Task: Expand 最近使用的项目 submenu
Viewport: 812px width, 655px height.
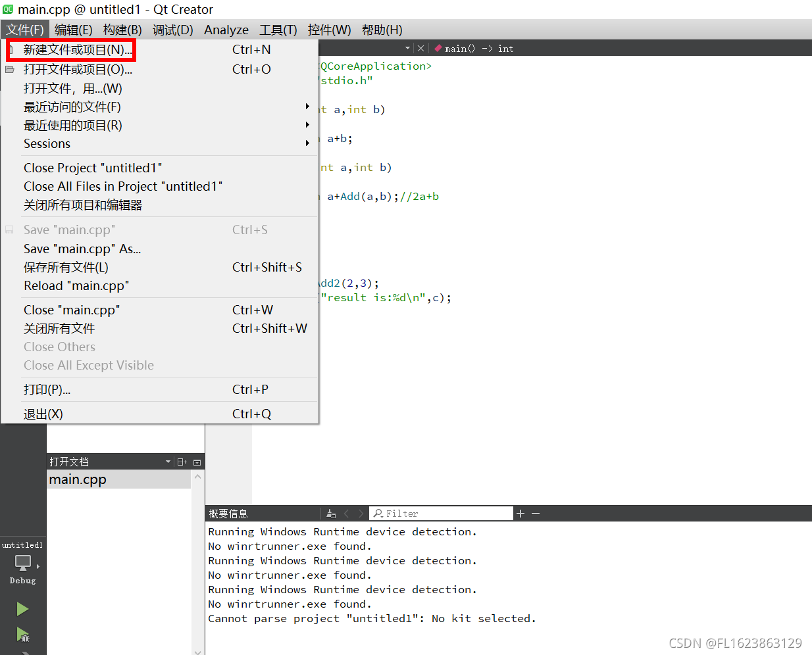Action: coord(307,125)
